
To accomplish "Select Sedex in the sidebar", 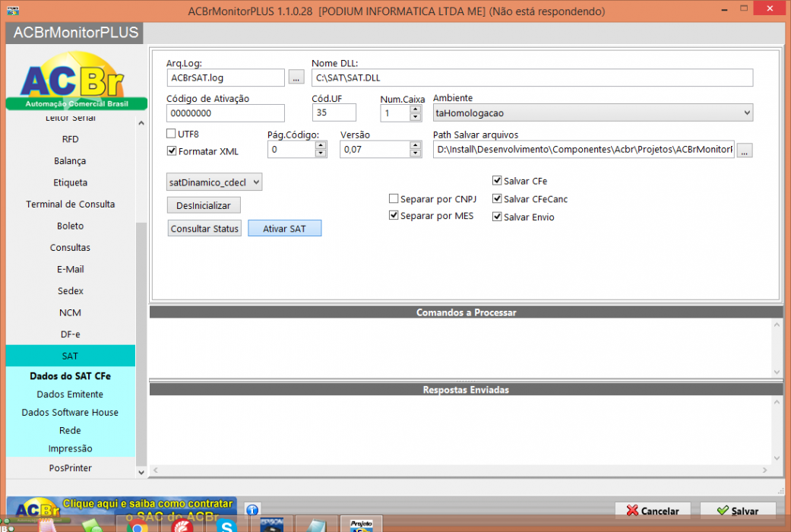I will click(70, 291).
